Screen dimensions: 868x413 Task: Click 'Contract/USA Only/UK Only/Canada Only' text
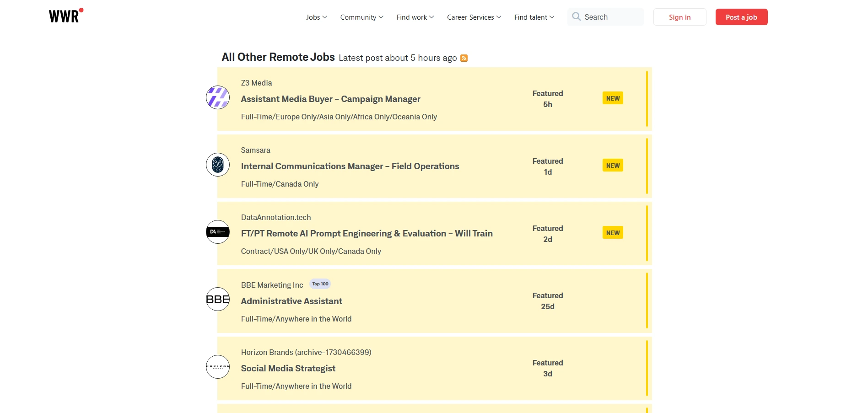click(311, 252)
